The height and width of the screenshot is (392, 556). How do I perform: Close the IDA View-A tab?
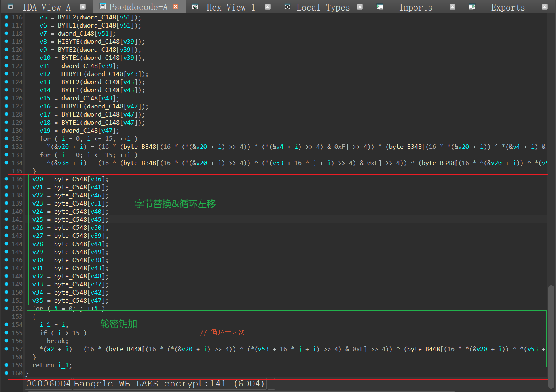pyautogui.click(x=83, y=7)
